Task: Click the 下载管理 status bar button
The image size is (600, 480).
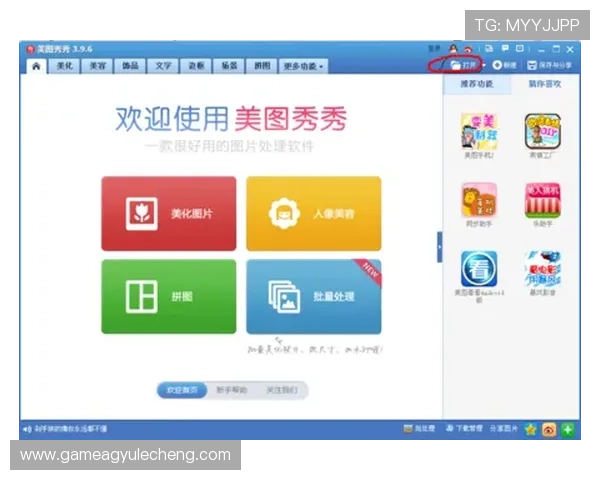Action: pyautogui.click(x=464, y=429)
